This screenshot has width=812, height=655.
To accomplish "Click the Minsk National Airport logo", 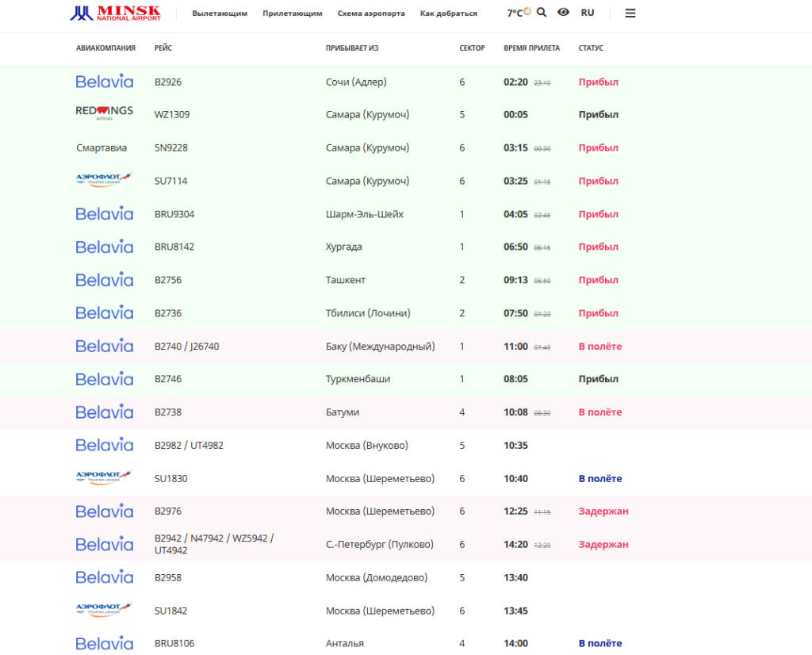I will point(115,13).
